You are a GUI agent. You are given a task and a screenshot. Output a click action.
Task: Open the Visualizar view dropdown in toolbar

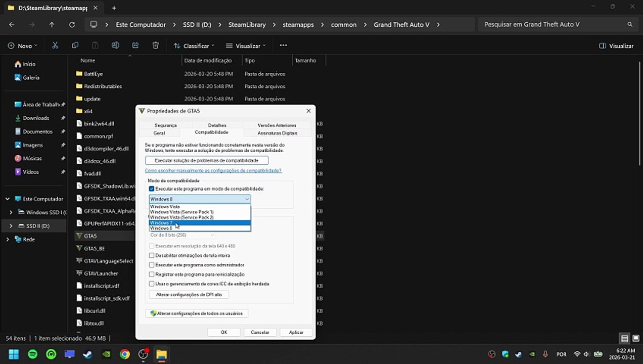point(245,45)
